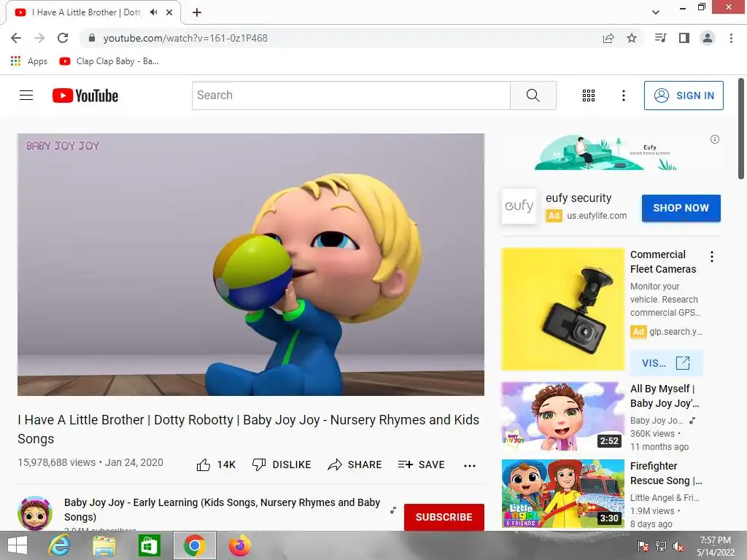Screen dimensions: 747x560
Task: Open the Windows Store taskbar icon
Action: [x=149, y=545]
